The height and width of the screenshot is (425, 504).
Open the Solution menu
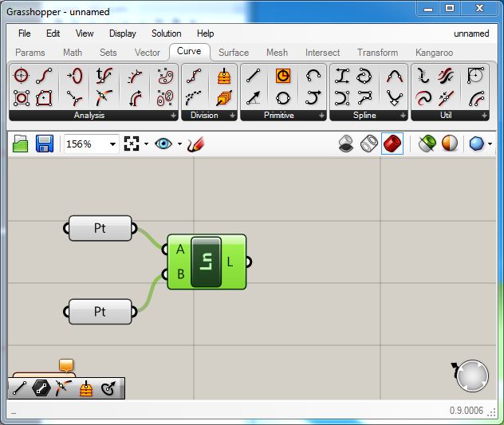(166, 33)
